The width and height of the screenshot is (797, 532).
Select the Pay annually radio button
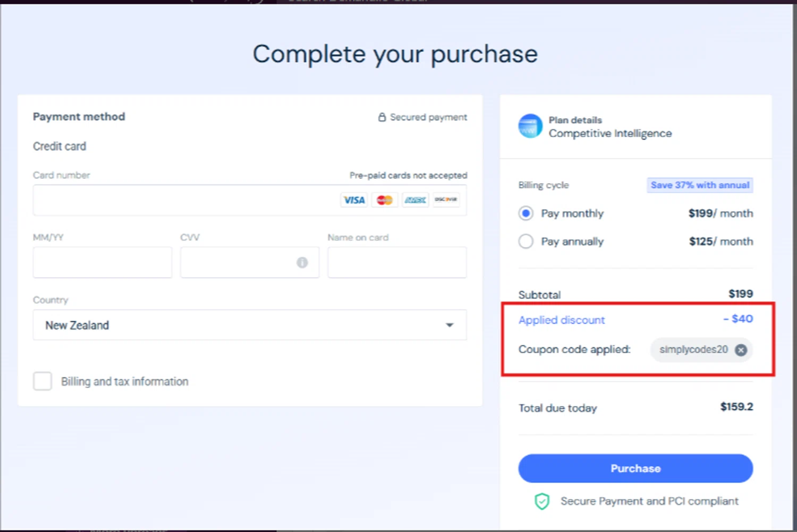tap(526, 242)
